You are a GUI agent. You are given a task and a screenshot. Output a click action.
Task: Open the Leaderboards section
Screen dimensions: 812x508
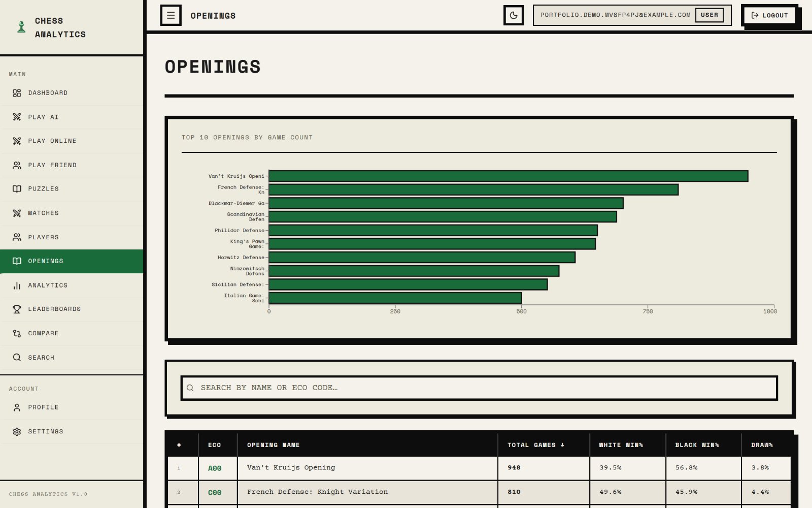[72, 309]
